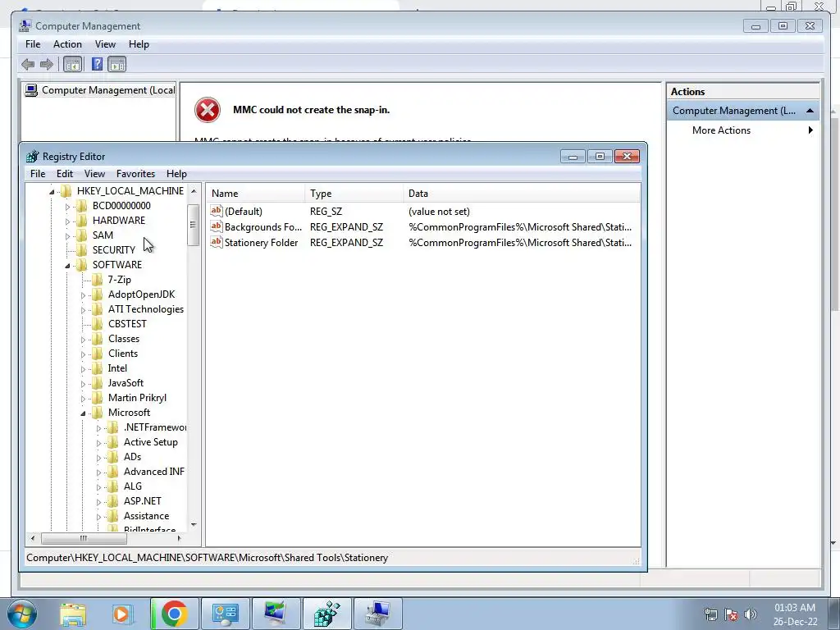Image resolution: width=840 pixels, height=630 pixels.
Task: Toggle Show/Hide Console Tree toolbar icon
Action: coord(72,65)
